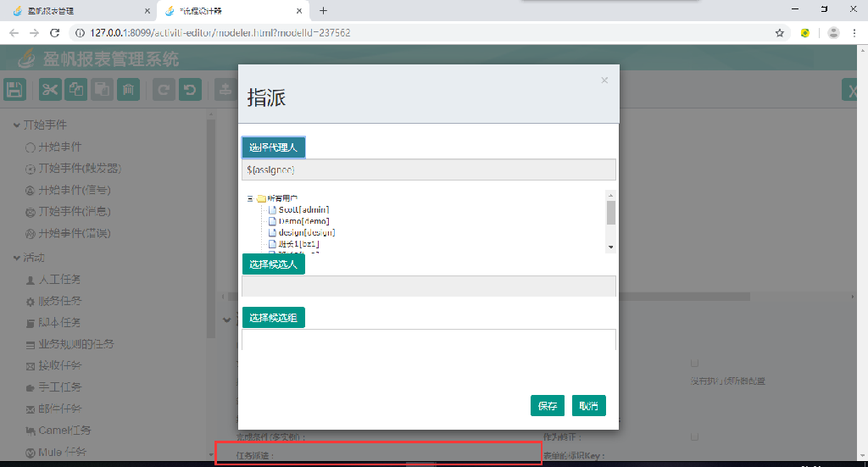This screenshot has height=467, width=868.
Task: Close the 指派 dialog with the X
Action: pos(604,81)
